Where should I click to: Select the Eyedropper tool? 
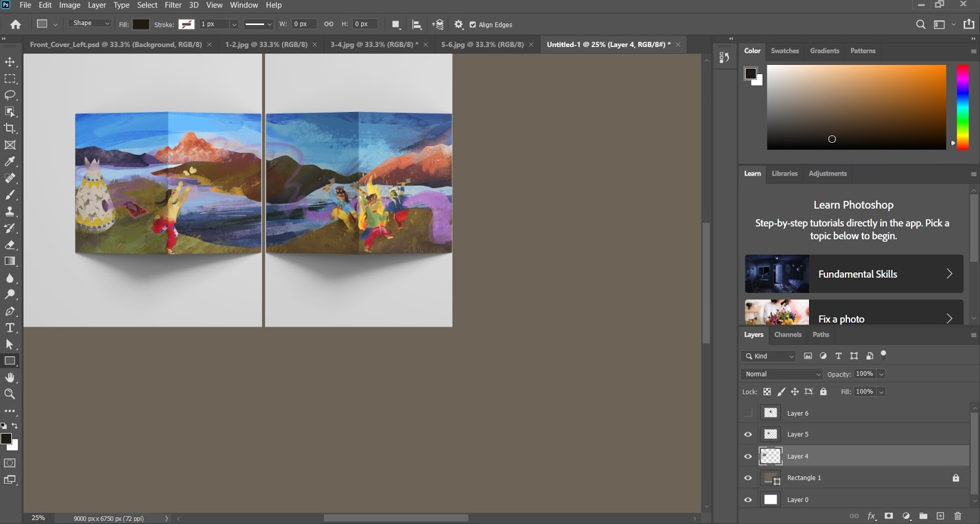[x=10, y=162]
